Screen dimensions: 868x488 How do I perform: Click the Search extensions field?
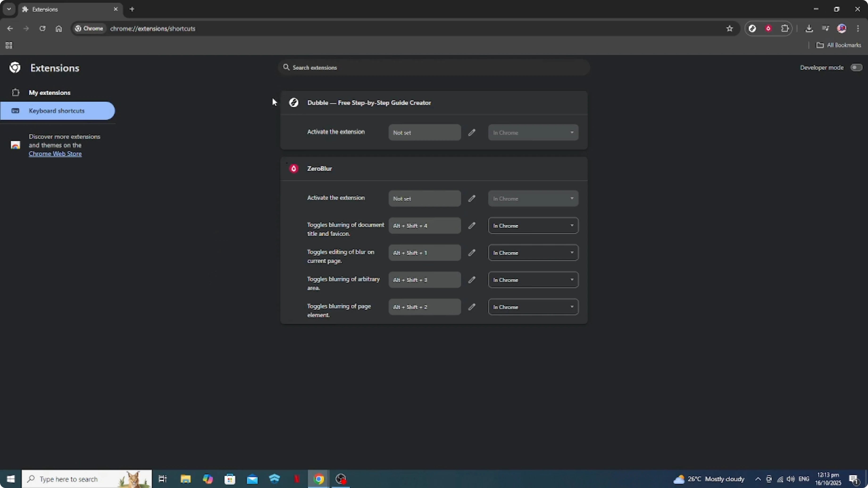pyautogui.click(x=434, y=67)
